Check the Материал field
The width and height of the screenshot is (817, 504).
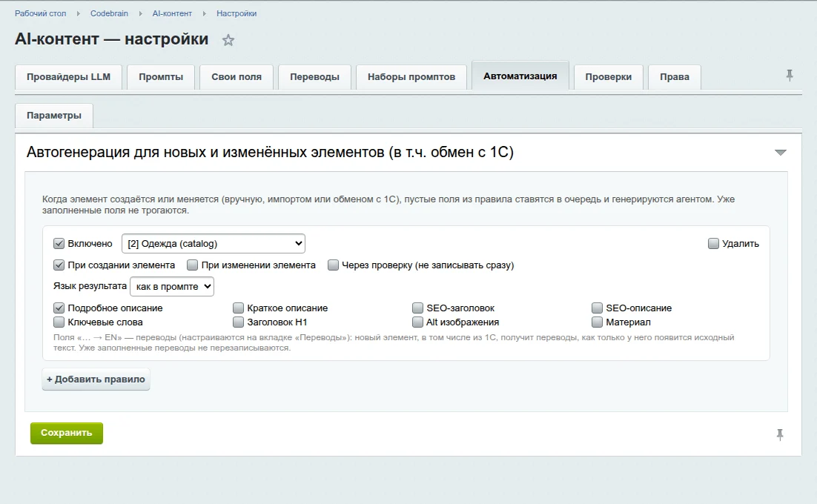point(597,322)
